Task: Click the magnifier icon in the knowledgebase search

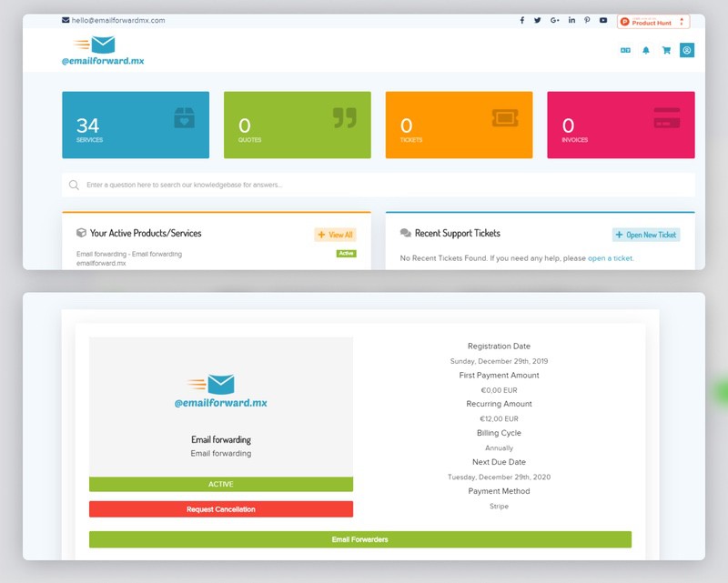Action: (x=74, y=185)
